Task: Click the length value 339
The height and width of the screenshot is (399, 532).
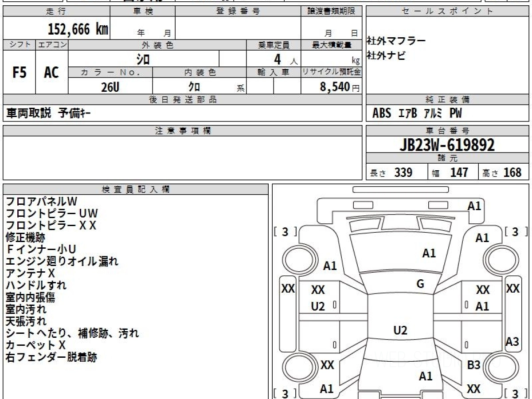Action: pyautogui.click(x=403, y=172)
